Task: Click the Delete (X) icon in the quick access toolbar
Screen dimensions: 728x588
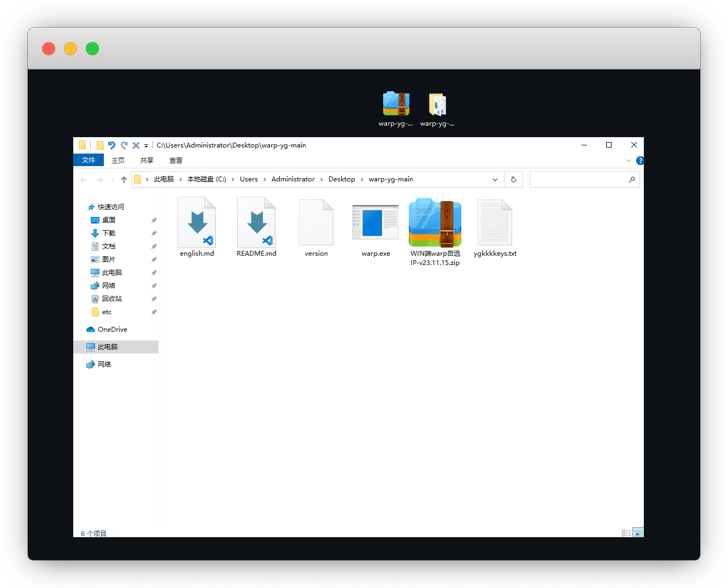Action: [136, 145]
